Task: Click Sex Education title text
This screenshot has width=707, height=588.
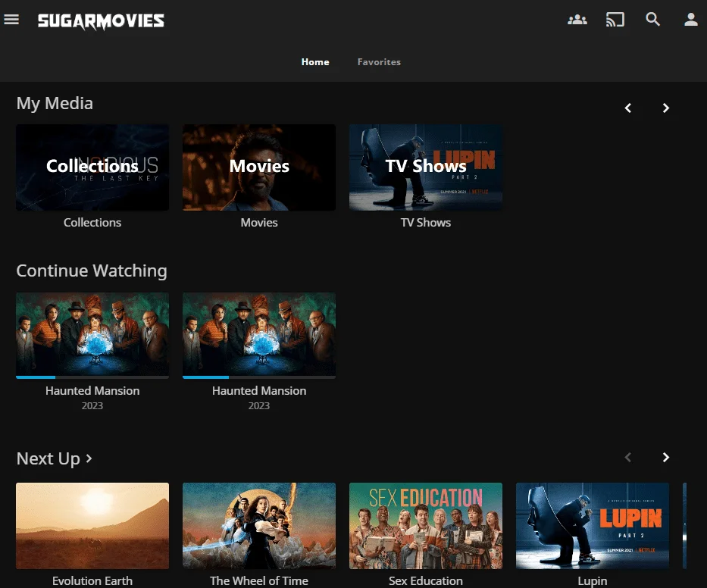Action: click(426, 580)
